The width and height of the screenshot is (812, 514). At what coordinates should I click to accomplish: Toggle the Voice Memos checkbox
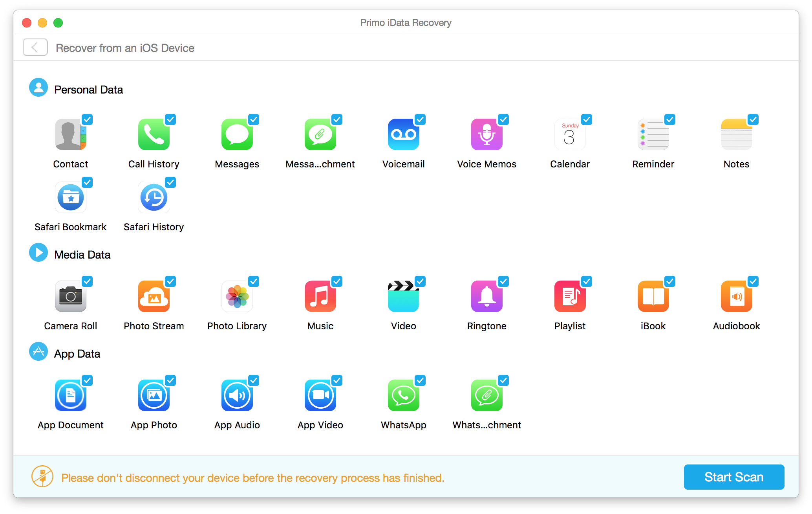click(503, 119)
